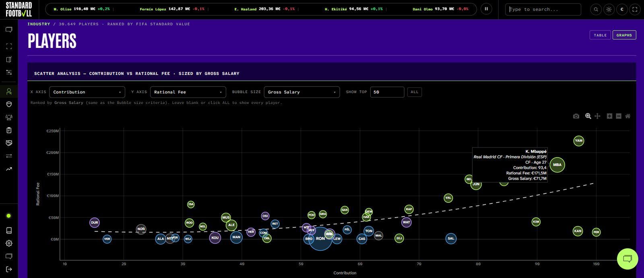Click the H. Ekitiké ticker entry
644x278 pixels.
tap(354, 9)
